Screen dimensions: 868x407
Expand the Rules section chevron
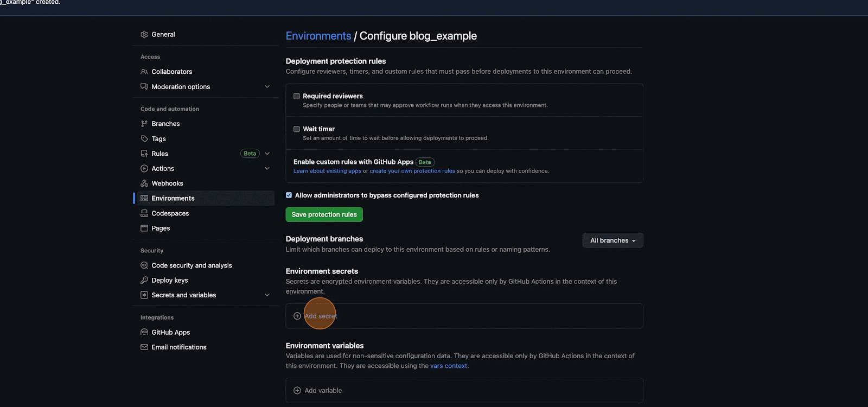(x=267, y=154)
